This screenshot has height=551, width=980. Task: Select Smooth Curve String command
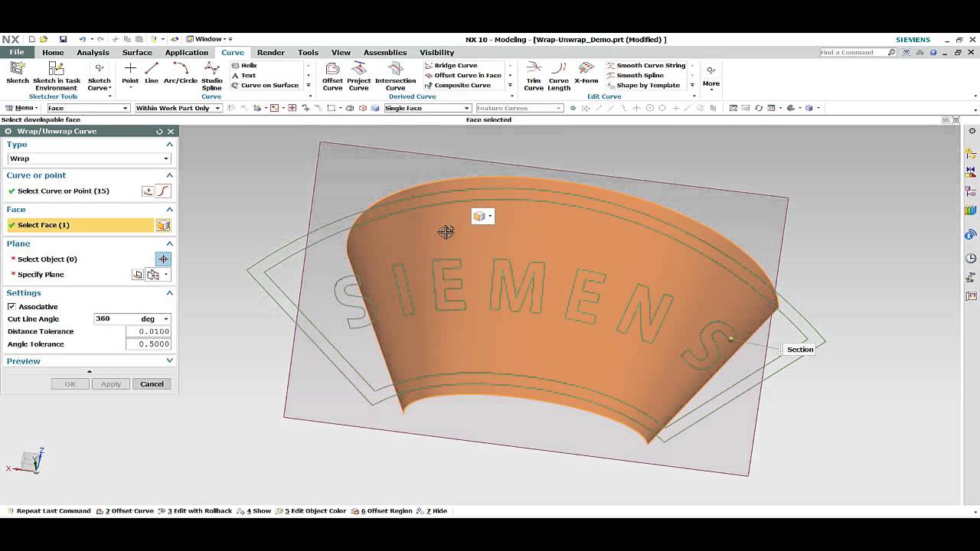pyautogui.click(x=646, y=65)
